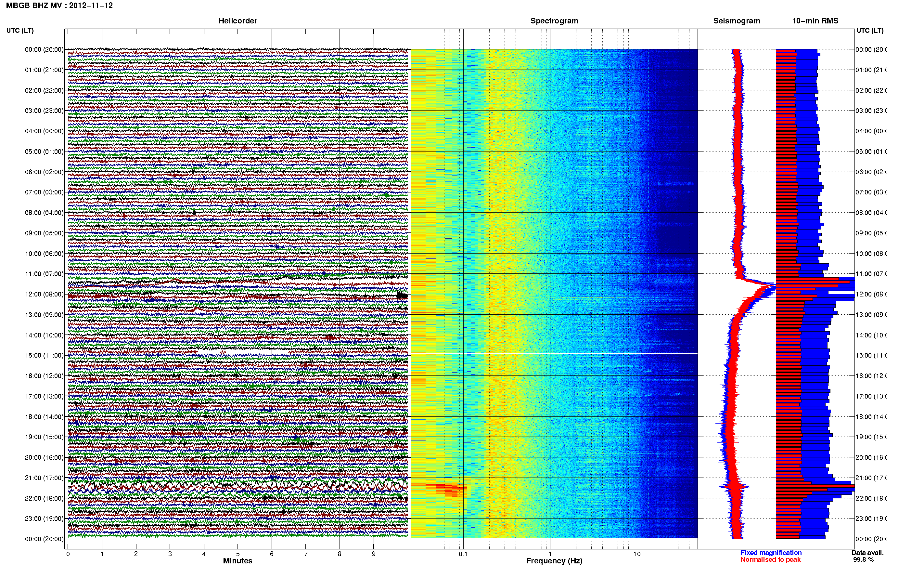The height and width of the screenshot is (578, 924).
Task: Click the '19:00 (15:00)' left axis label
Action: [44, 437]
